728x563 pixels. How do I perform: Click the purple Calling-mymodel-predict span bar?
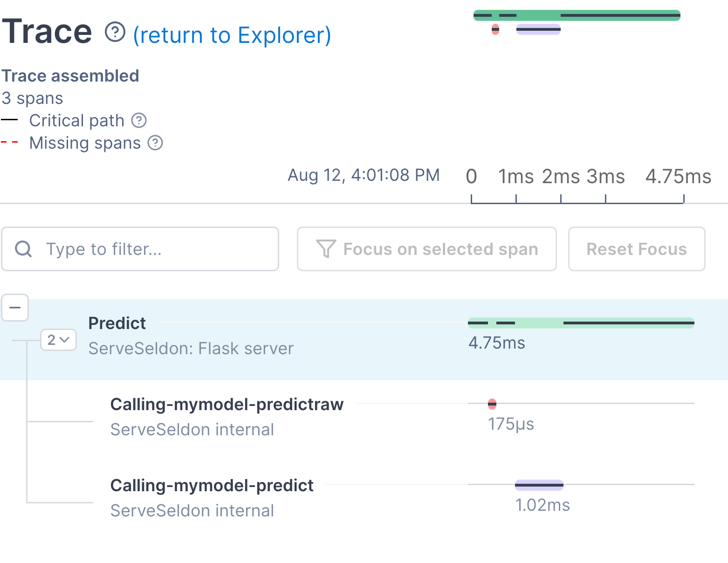tap(539, 485)
